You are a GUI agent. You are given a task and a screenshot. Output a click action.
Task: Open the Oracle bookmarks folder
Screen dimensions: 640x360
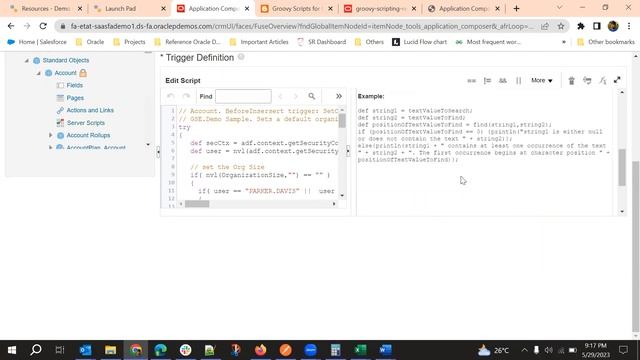point(90,42)
